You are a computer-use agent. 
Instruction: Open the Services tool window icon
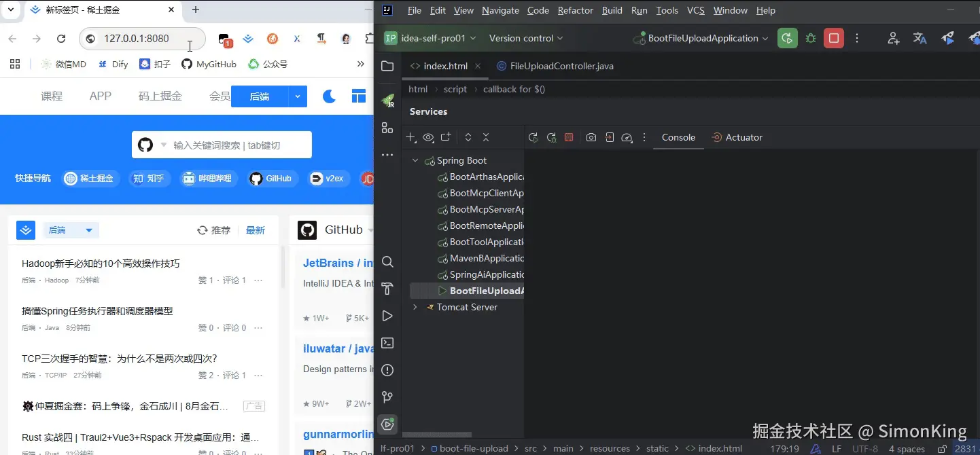point(387,424)
